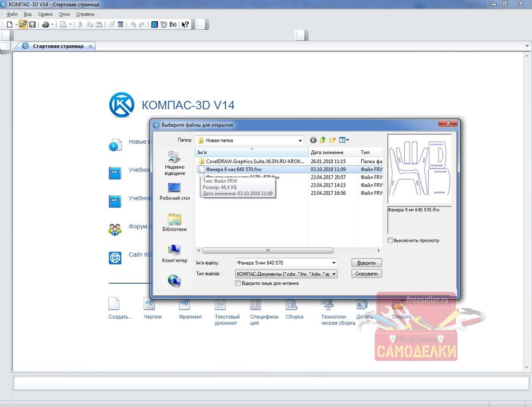Click the back arrow in dialog
Viewport: 532px width, 407px height.
tap(313, 140)
